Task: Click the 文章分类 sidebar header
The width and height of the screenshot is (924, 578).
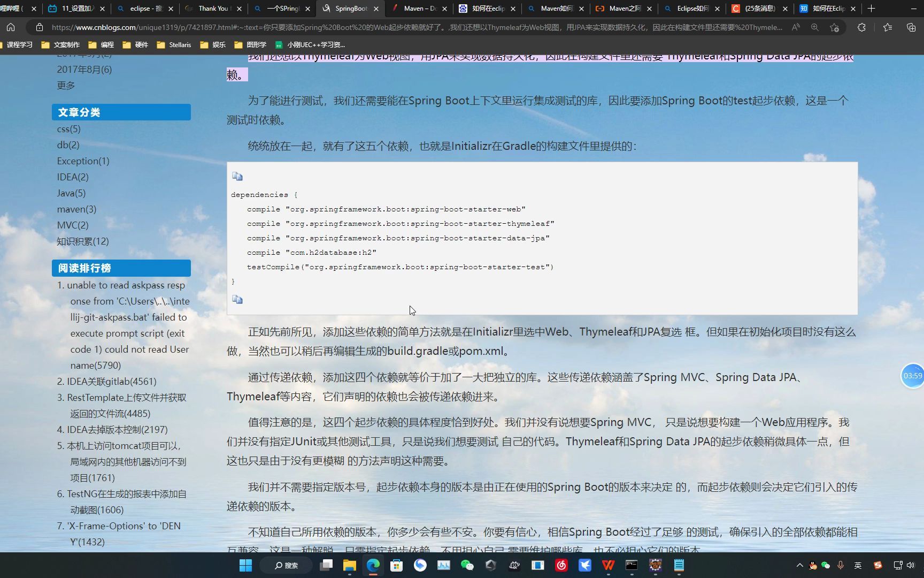Action: [x=121, y=112]
